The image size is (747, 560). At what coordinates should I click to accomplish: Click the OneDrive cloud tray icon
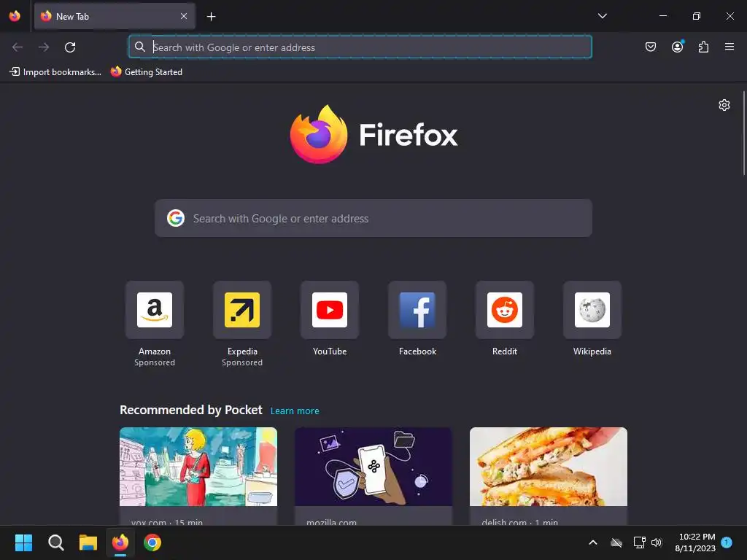coord(616,542)
